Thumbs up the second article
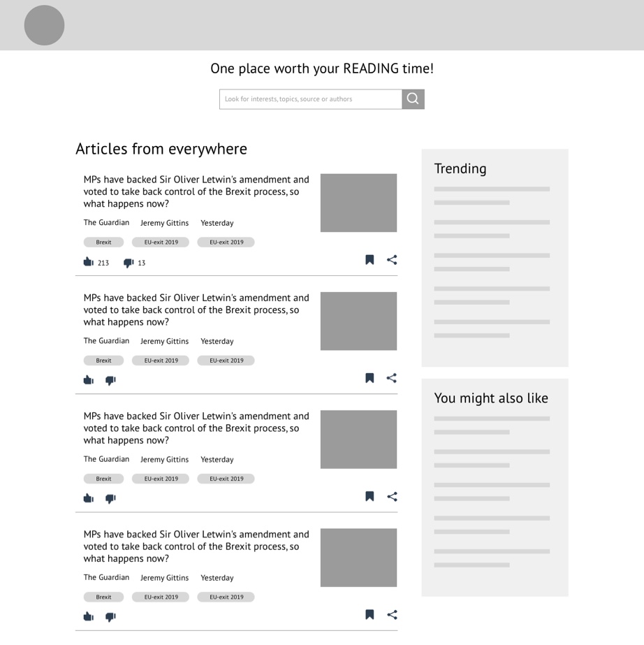The height and width of the screenshot is (645, 644). (88, 380)
